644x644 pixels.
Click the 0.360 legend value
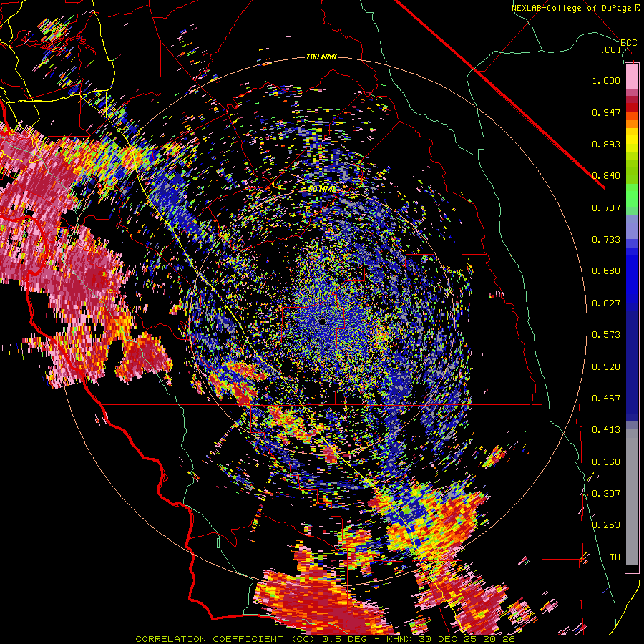coord(606,462)
